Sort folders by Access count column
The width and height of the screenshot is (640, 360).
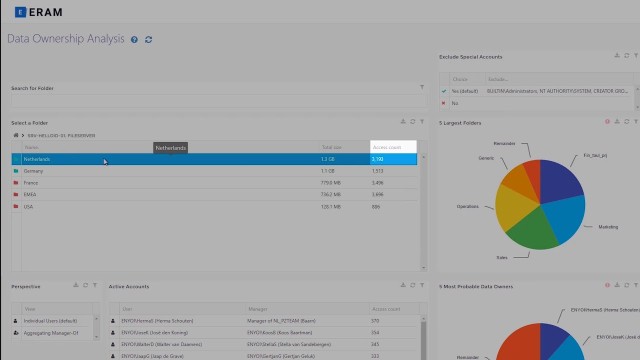point(387,147)
